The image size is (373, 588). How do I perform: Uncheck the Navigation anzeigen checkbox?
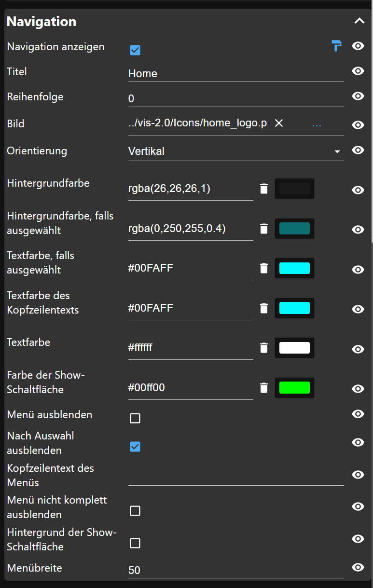pos(135,50)
